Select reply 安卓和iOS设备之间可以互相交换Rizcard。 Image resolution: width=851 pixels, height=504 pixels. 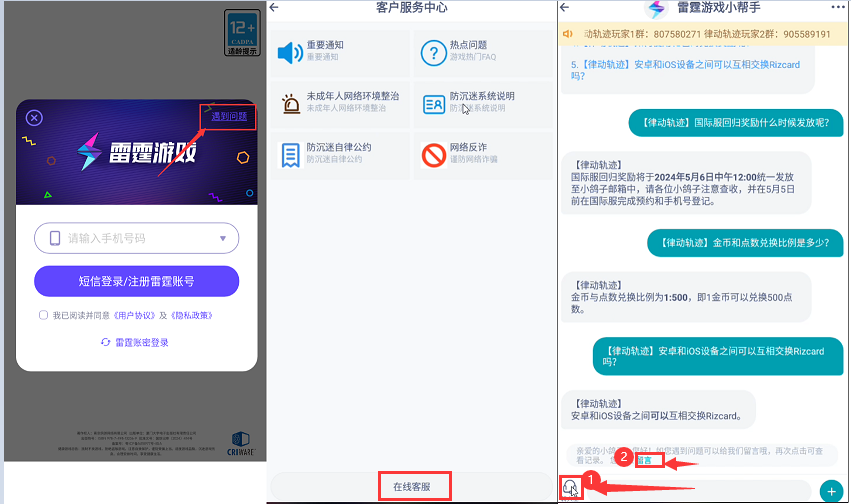658,410
